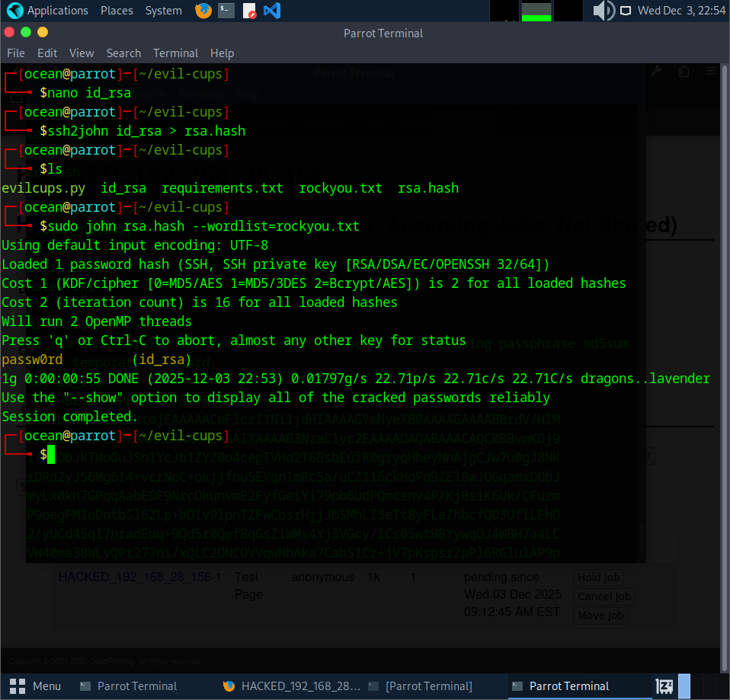Expand the System menu
The image size is (730, 700).
pos(163,11)
